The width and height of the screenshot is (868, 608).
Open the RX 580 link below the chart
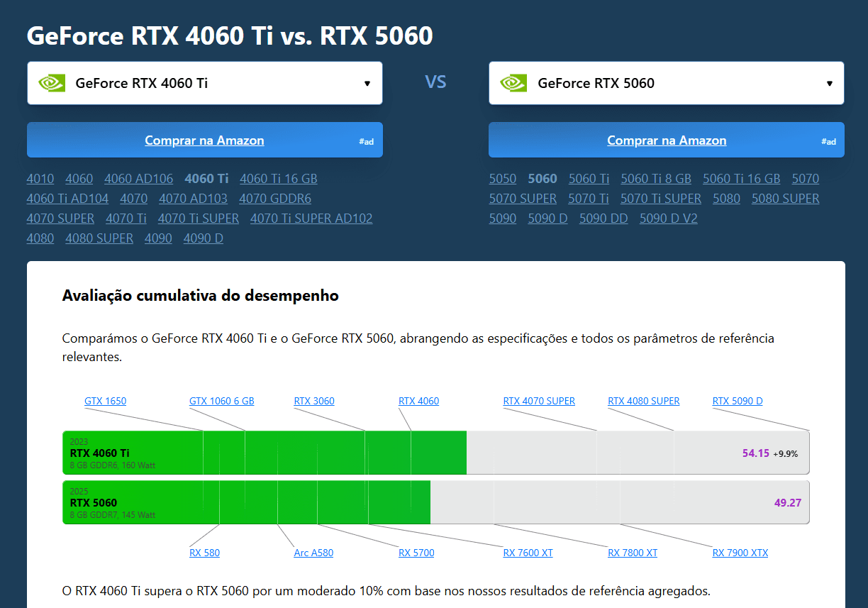(x=205, y=552)
